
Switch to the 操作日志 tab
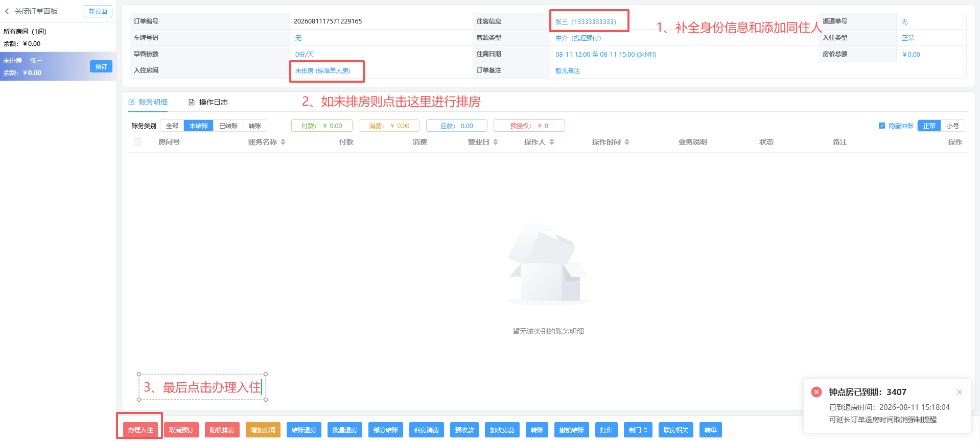tap(208, 102)
